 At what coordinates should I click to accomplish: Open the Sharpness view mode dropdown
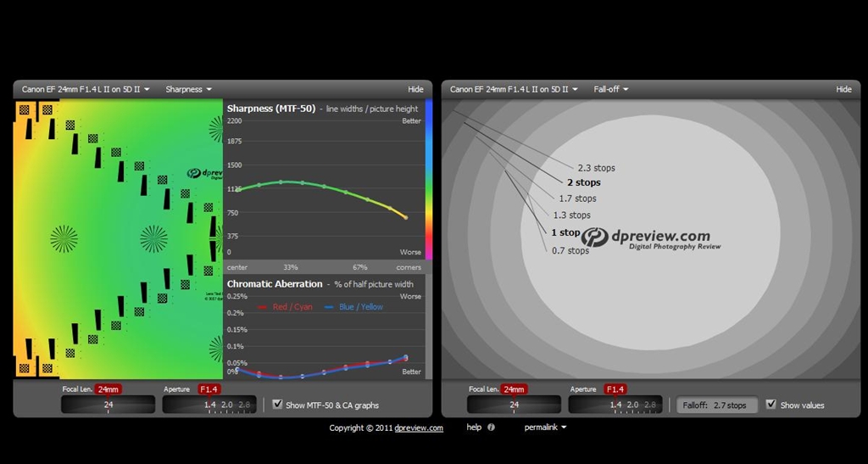coord(189,89)
